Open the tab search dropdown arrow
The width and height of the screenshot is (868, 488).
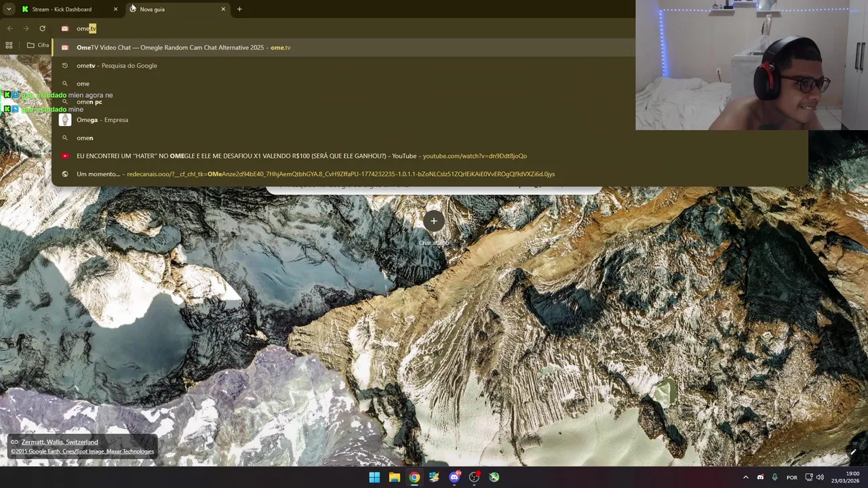[9, 9]
